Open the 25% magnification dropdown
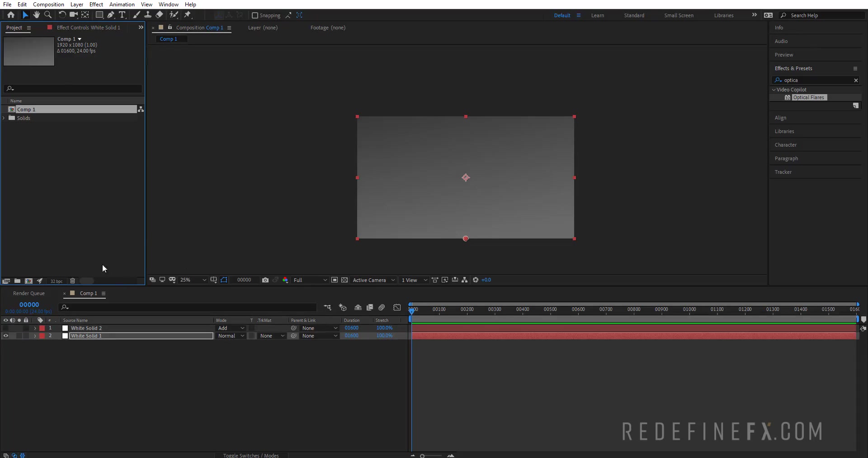 tap(193, 280)
